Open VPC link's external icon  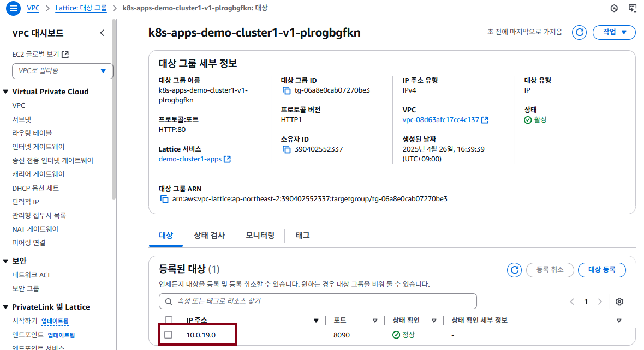click(485, 120)
